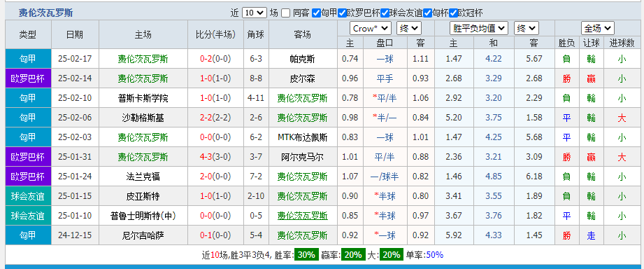This screenshot has height=269, width=644.
Task: Open 尼尔吉哈萨 home team link
Action: click(143, 235)
